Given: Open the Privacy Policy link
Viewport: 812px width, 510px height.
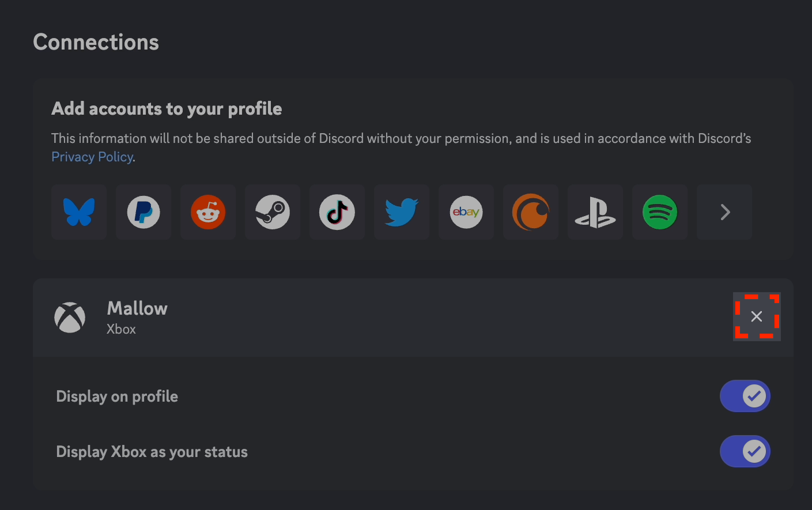Looking at the screenshot, I should [92, 156].
